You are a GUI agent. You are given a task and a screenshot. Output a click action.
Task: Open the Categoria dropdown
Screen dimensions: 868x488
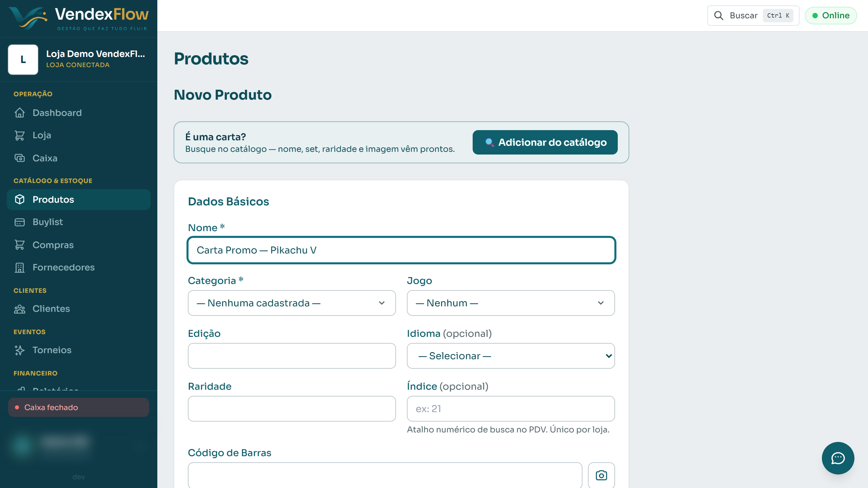coord(292,303)
